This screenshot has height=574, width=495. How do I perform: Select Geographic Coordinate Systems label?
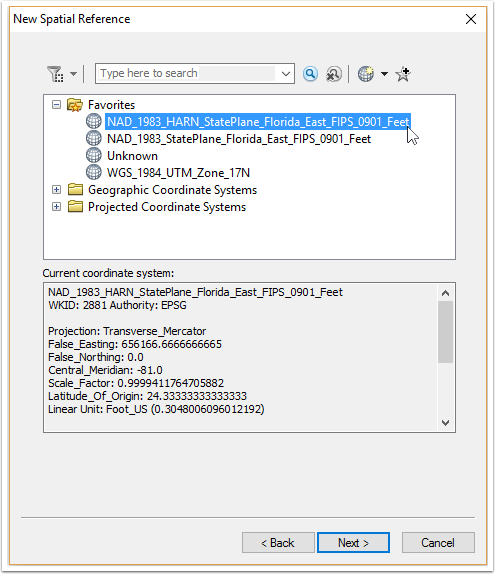(x=172, y=190)
